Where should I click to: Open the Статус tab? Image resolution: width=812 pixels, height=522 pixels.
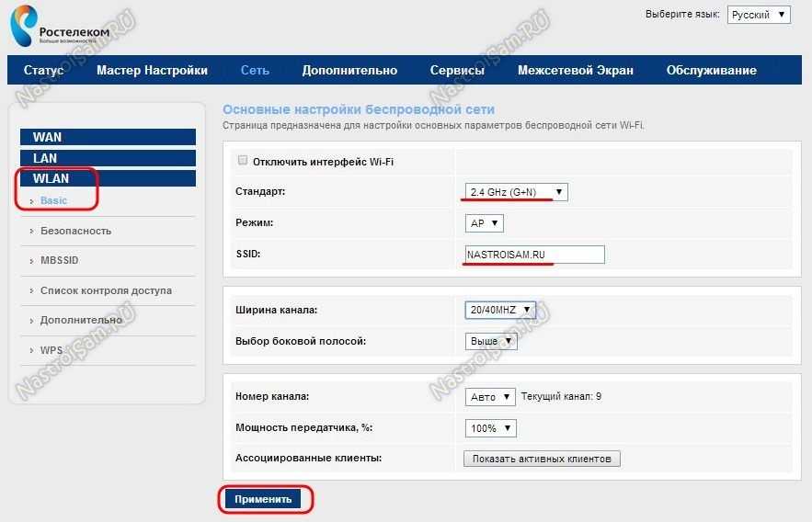pos(44,71)
